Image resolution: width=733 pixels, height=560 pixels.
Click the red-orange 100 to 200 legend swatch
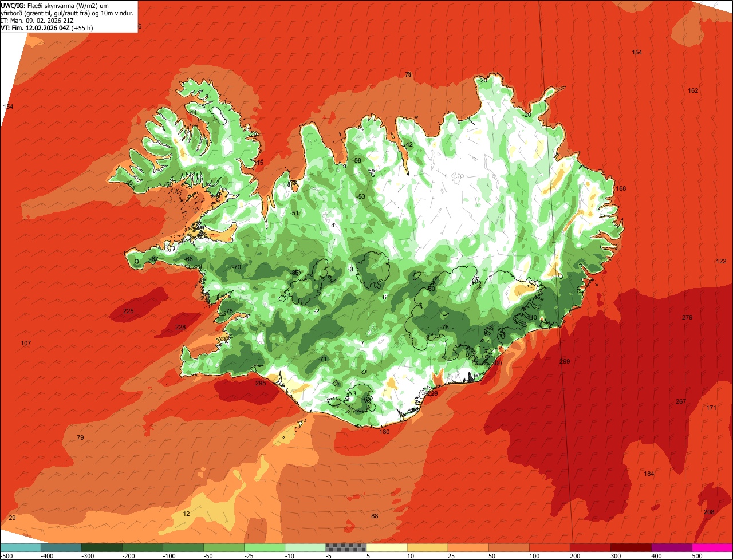pos(549,547)
